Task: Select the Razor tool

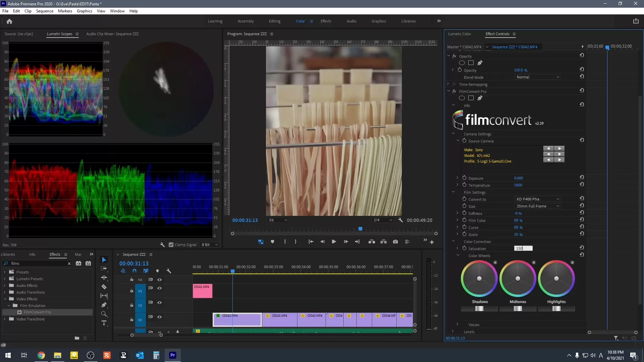Action: 104,287
